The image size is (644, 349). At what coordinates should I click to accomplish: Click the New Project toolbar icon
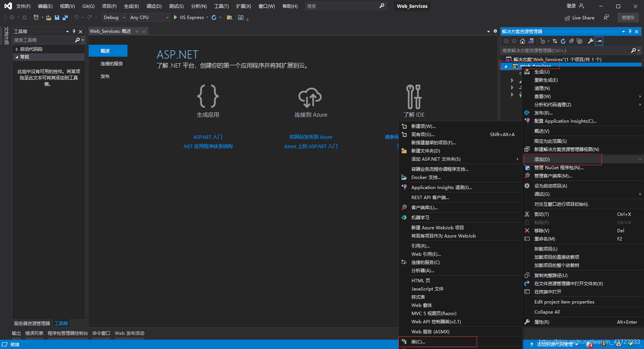[36, 18]
